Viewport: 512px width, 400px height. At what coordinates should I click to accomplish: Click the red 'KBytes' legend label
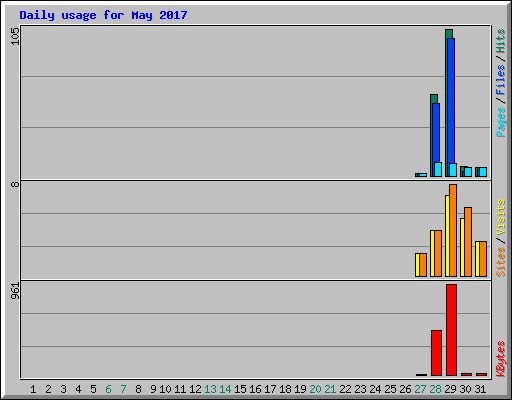[501, 359]
